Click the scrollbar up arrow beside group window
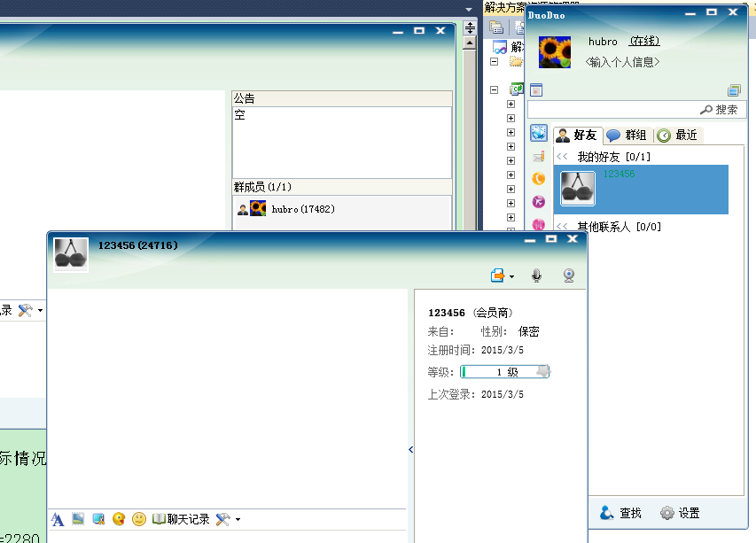 (x=470, y=43)
